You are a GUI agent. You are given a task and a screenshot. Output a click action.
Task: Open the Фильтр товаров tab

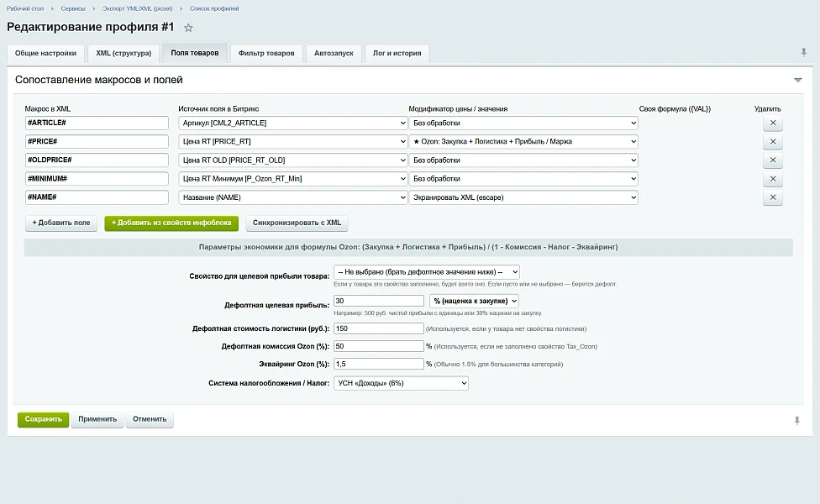point(266,53)
